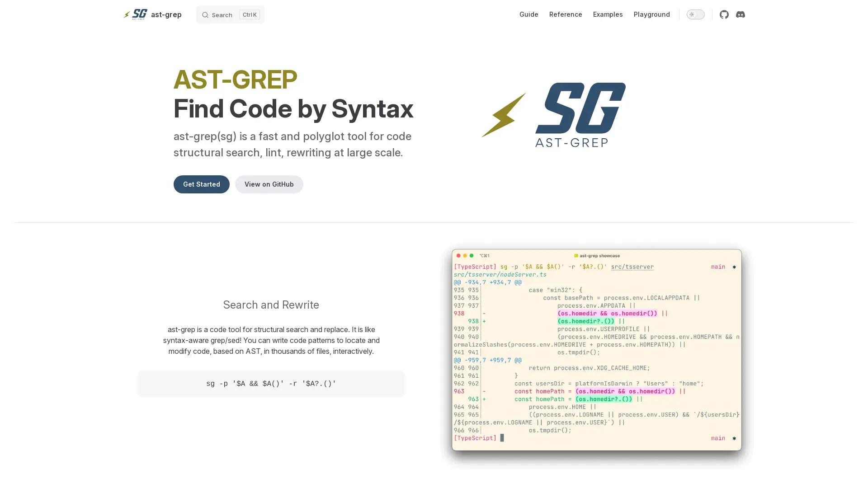Screen dimensions: 868x488
Task: Click the red close dot on the terminal mock
Action: pyautogui.click(x=459, y=255)
